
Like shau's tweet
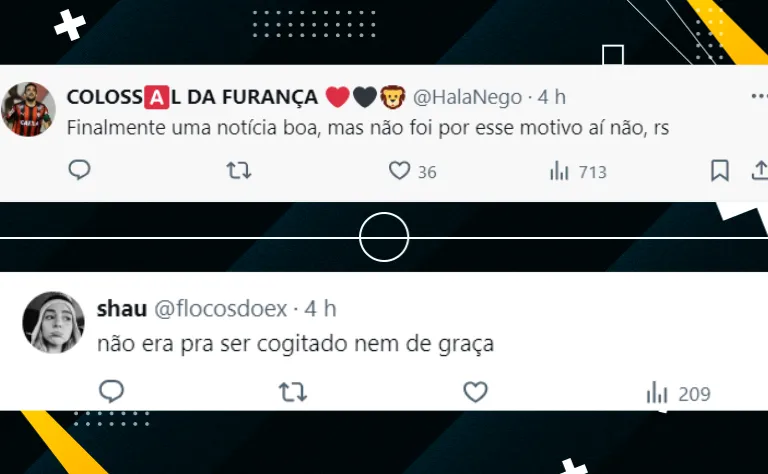[475, 392]
